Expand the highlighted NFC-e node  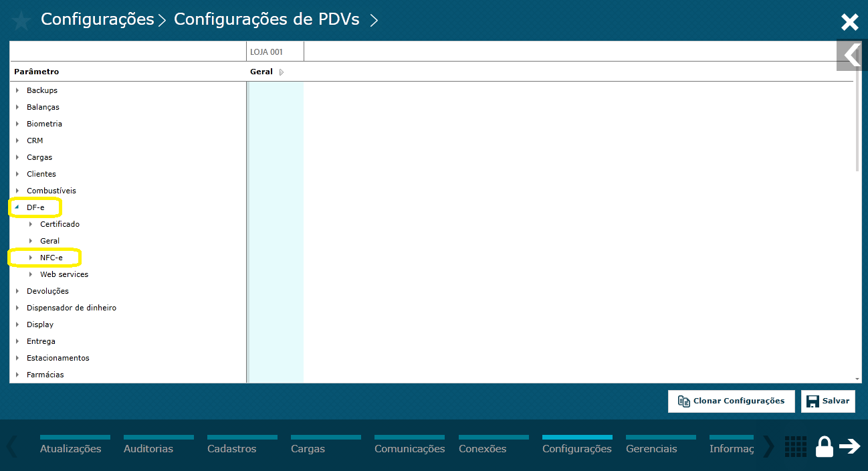31,257
